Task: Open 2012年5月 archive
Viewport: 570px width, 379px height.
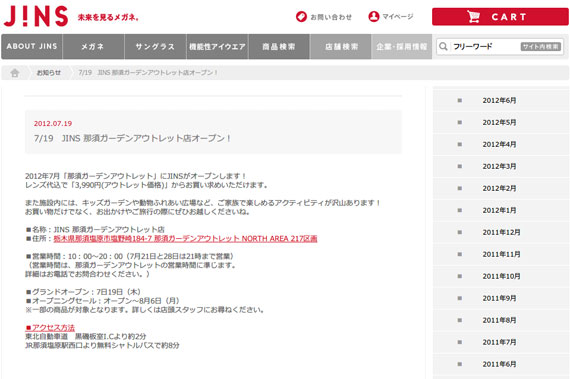Action: pos(499,122)
